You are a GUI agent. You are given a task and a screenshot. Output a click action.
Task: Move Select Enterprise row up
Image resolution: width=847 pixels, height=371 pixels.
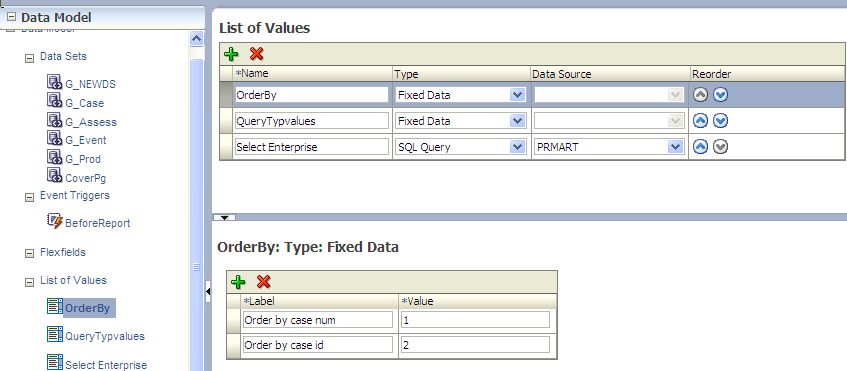coord(701,146)
